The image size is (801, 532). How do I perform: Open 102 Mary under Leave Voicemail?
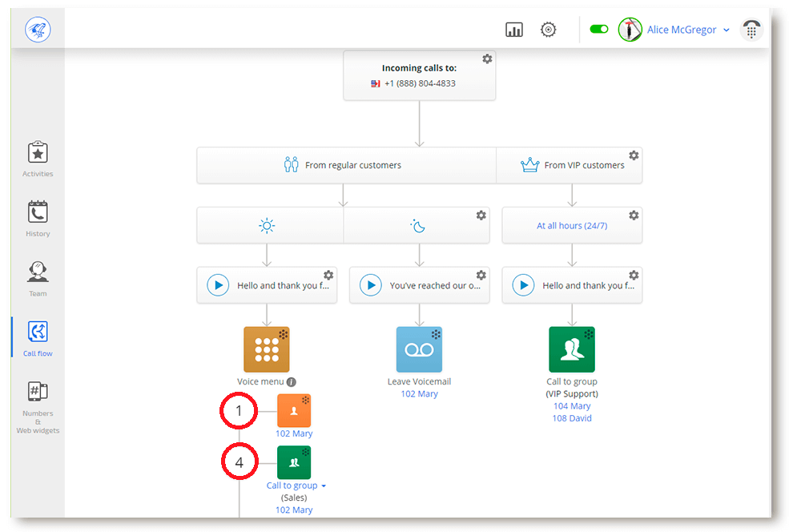(x=420, y=394)
